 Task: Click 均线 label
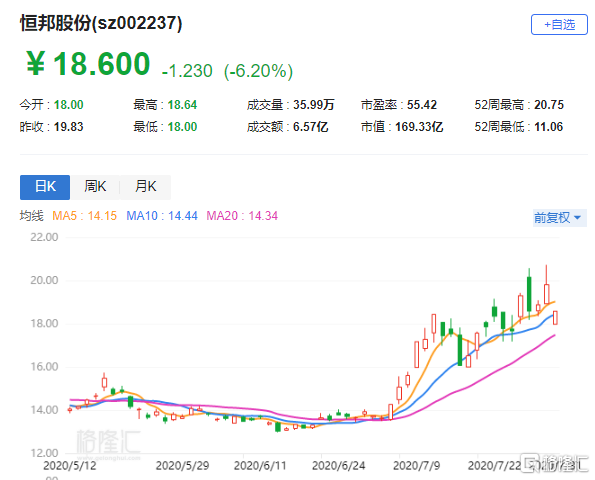coord(31,216)
